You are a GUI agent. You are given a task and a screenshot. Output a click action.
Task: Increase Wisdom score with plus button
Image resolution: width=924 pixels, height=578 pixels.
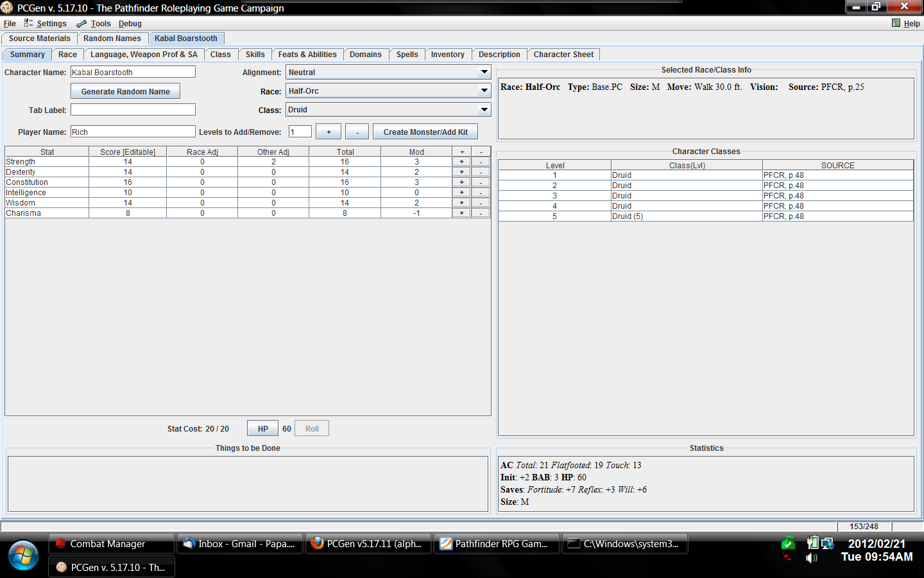tap(461, 203)
